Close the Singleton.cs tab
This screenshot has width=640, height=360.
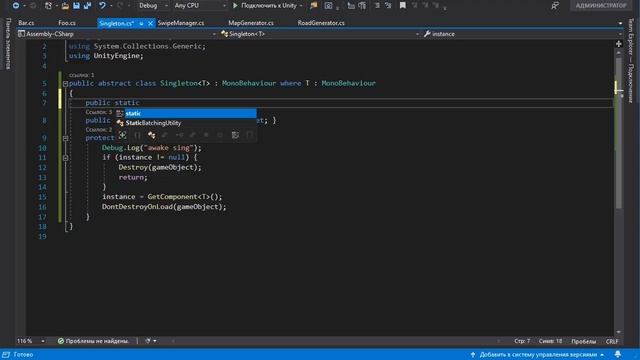tap(150, 24)
